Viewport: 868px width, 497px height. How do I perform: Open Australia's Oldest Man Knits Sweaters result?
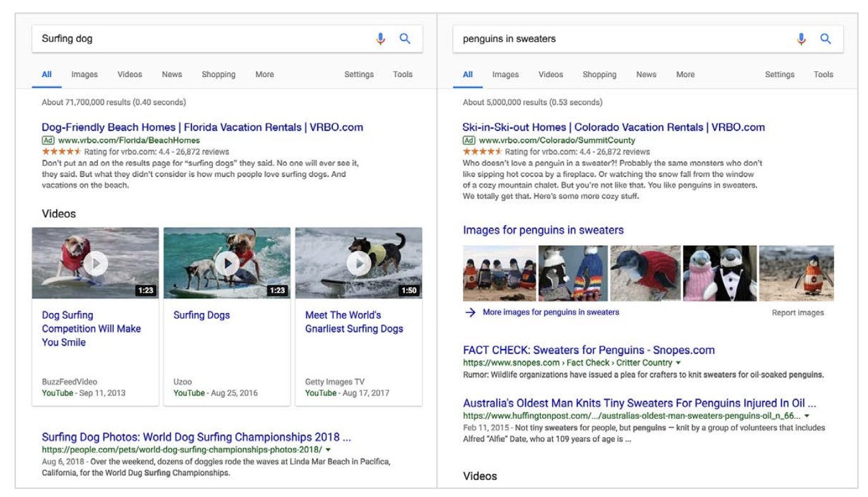639,403
